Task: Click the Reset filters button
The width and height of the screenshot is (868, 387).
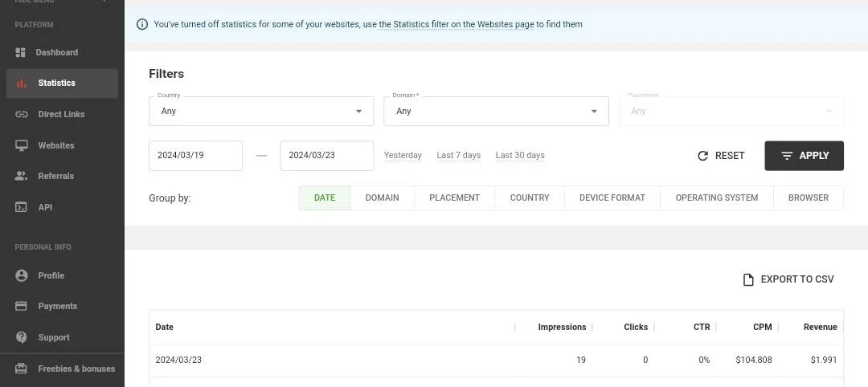Action: coord(721,156)
